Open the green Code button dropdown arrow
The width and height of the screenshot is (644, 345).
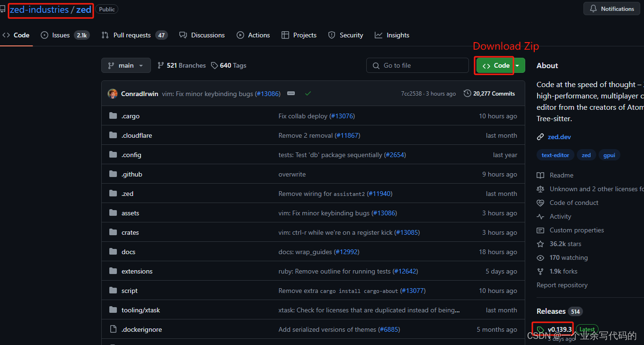point(519,65)
